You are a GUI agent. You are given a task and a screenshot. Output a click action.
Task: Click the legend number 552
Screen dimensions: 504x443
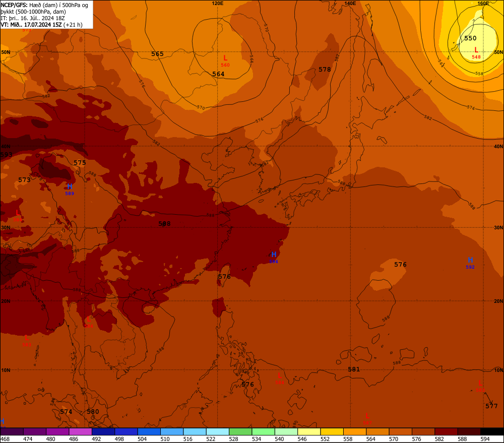[325, 439]
